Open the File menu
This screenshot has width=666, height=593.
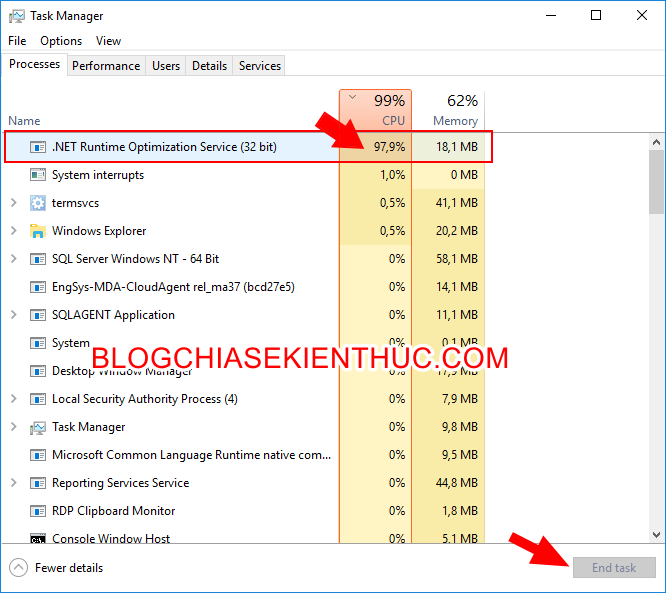[x=17, y=41]
